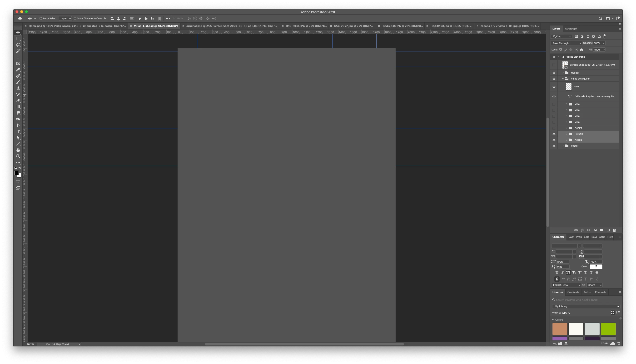Image resolution: width=636 pixels, height=364 pixels.
Task: Open the Gradients tab
Action: point(573,292)
